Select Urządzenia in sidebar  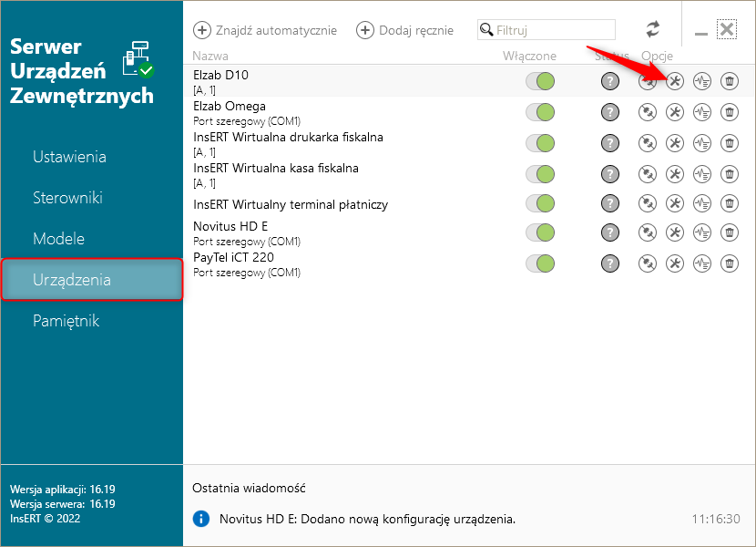tap(92, 280)
